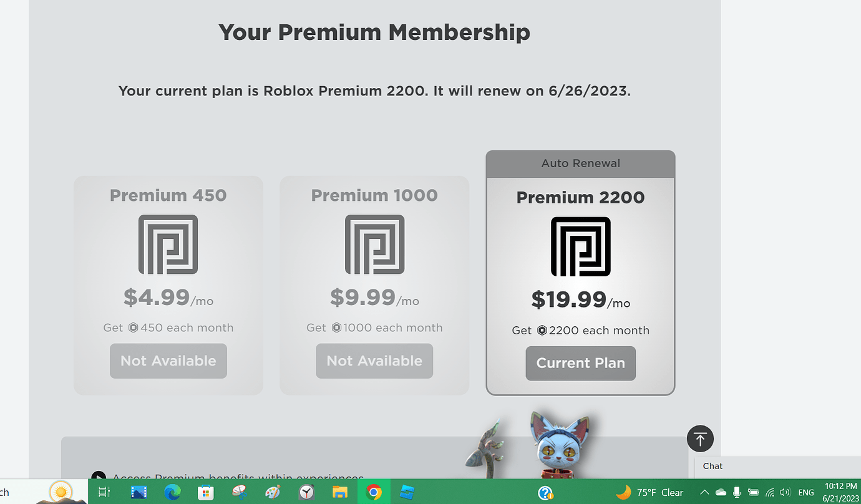Click the Premium 450 Roblox logo icon
Image resolution: width=861 pixels, height=504 pixels.
(x=168, y=245)
